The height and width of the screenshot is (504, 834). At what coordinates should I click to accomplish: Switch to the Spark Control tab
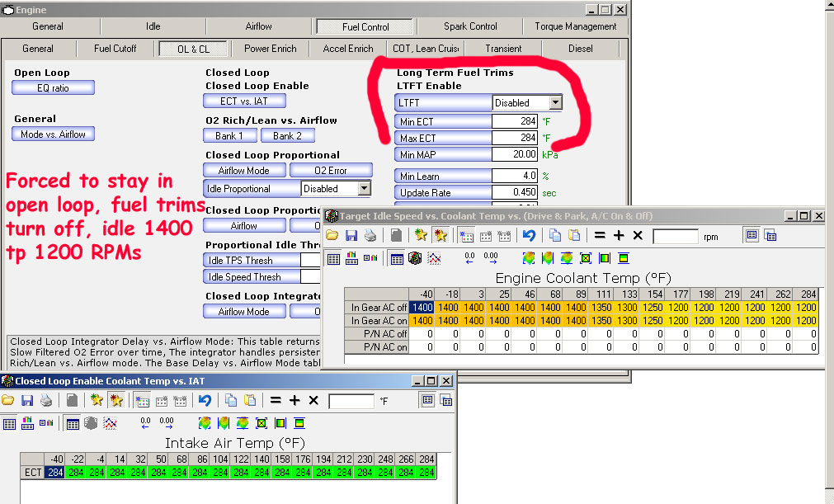point(470,26)
